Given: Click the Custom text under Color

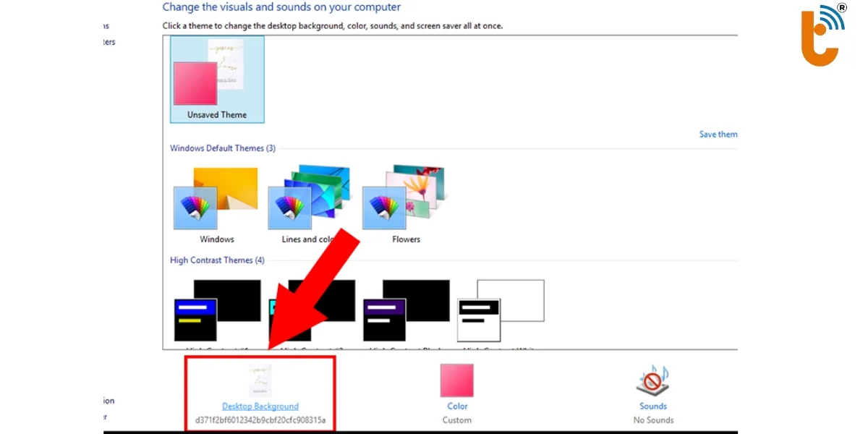Looking at the screenshot, I should 457,420.
